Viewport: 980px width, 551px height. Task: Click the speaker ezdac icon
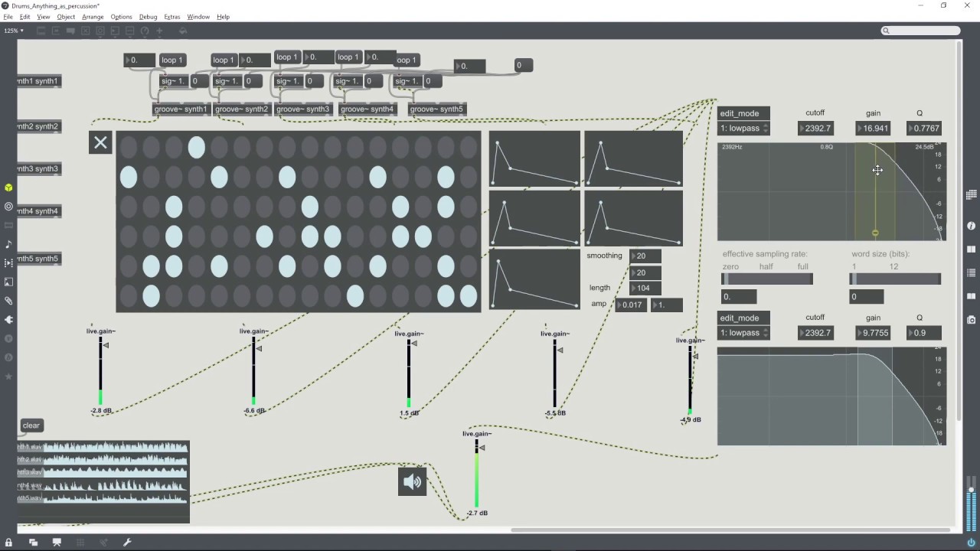pos(412,481)
